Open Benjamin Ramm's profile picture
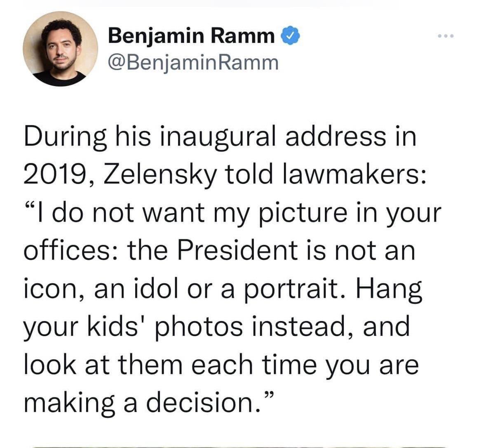 (61, 49)
